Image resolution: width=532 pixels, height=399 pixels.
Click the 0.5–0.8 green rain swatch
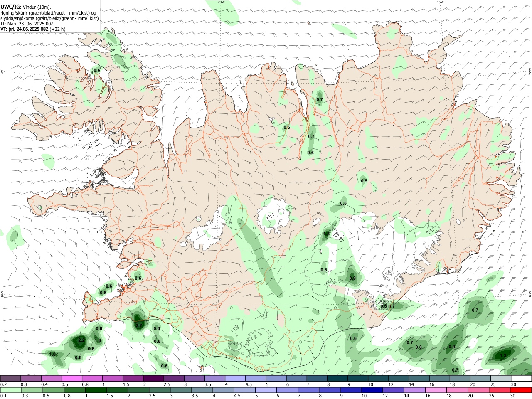(x=53, y=390)
